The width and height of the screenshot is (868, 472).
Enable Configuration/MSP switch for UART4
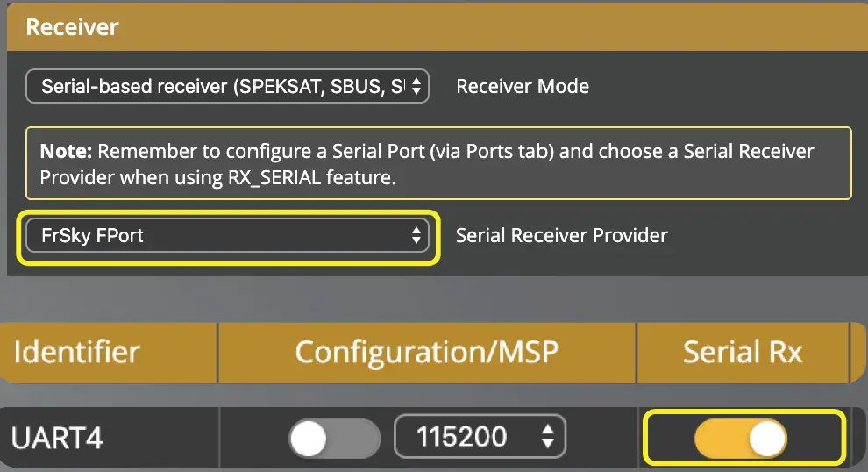click(x=334, y=438)
